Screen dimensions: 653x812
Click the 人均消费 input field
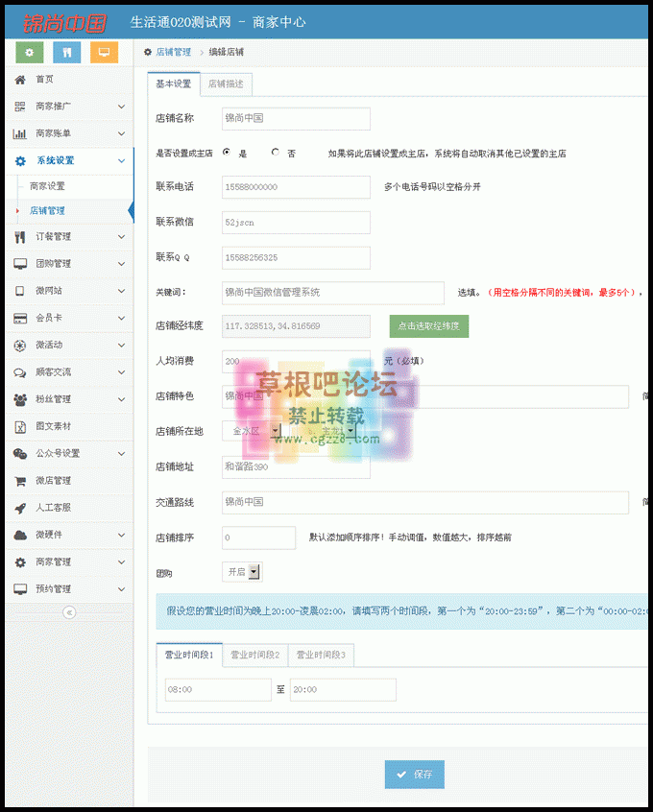coord(296,362)
